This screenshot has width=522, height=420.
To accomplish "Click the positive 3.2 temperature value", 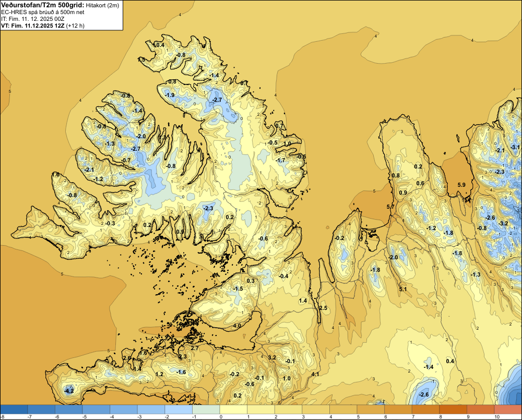I will [x=272, y=357].
